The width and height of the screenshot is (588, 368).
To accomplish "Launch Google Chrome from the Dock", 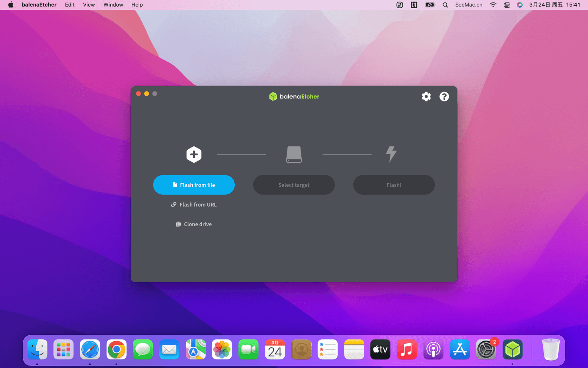I will tap(116, 350).
